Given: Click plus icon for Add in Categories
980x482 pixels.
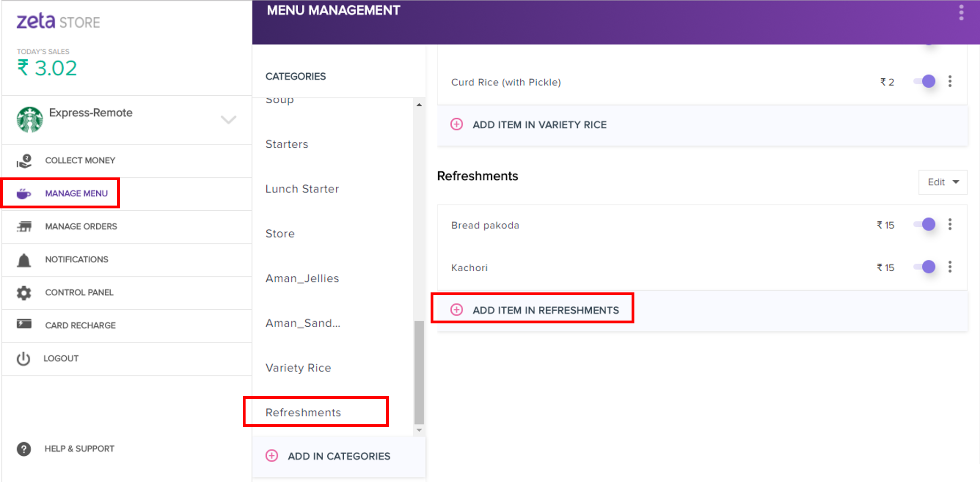Looking at the screenshot, I should [x=272, y=456].
